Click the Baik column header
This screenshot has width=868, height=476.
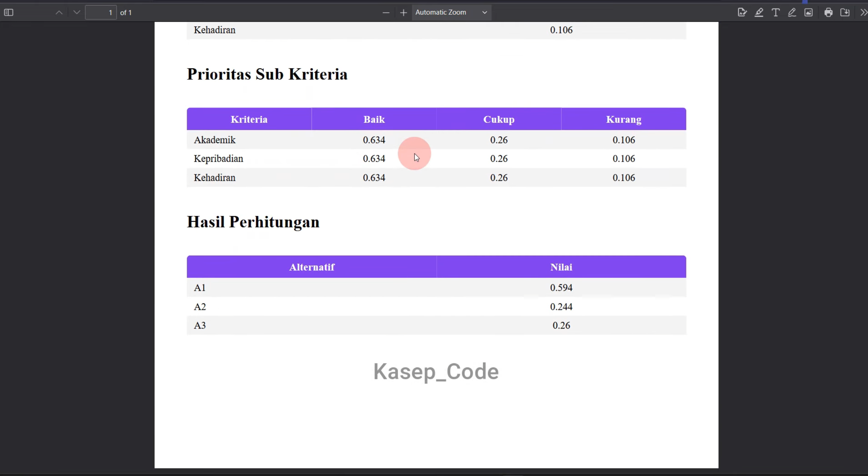[374, 120]
